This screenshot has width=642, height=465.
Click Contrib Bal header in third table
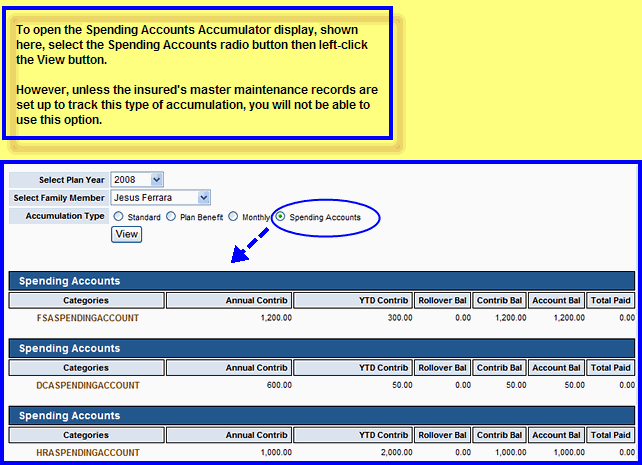501,434
